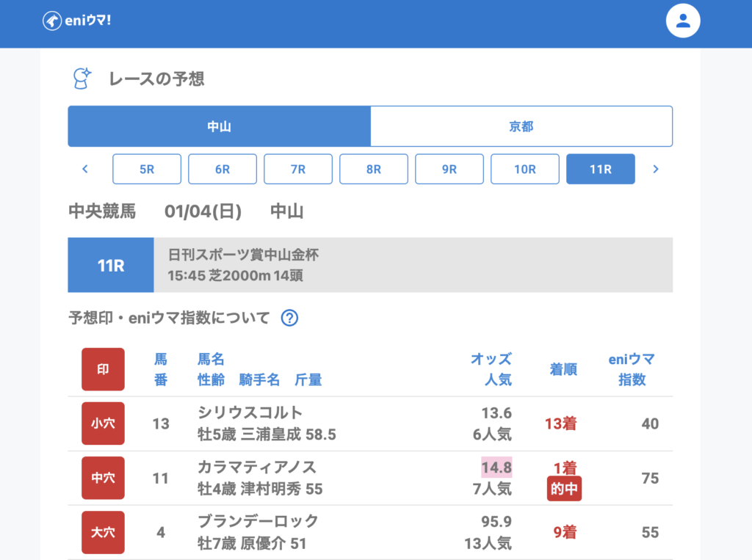Select race 6R

click(x=223, y=169)
